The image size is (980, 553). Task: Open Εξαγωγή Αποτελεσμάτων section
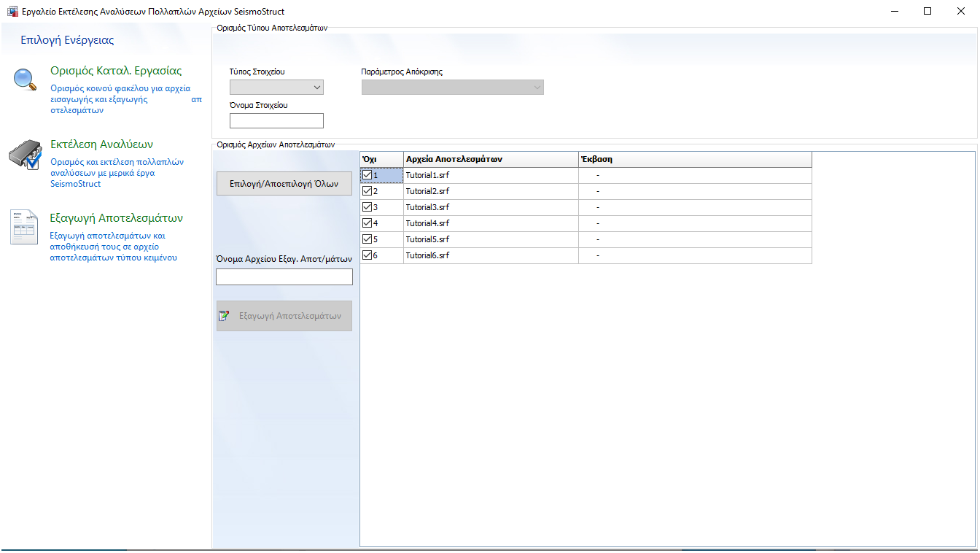(x=116, y=218)
